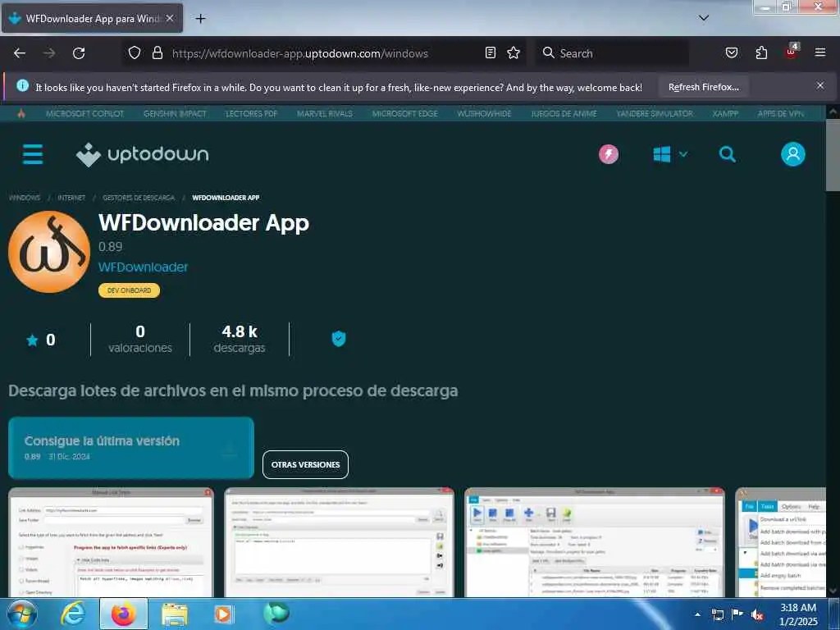Screen dimensions: 840x630
Task: Open Yandere Simulator trending link
Action: tap(655, 113)
